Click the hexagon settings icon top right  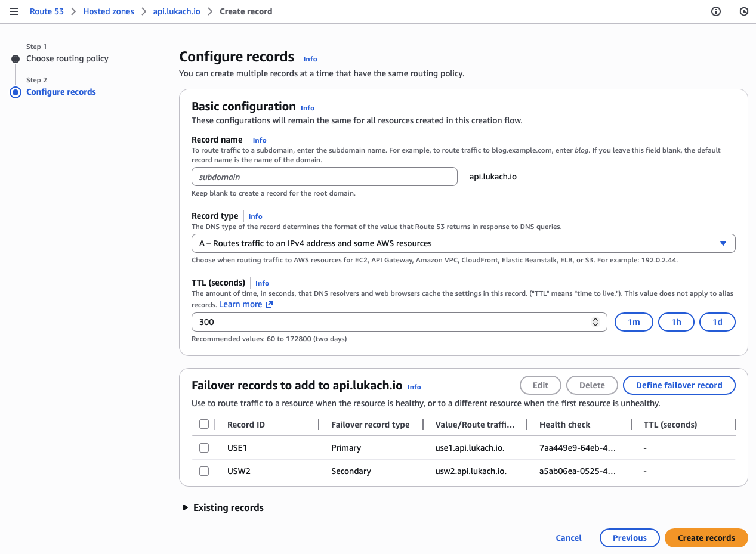click(743, 11)
